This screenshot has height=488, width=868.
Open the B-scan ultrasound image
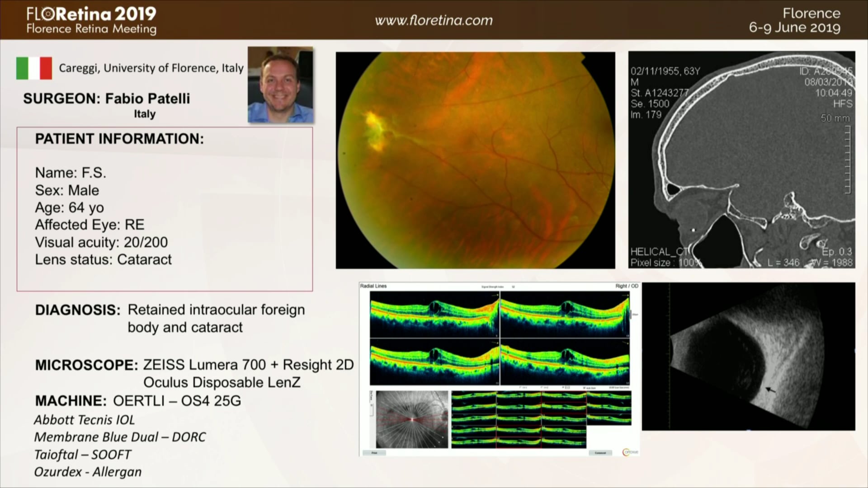(749, 357)
